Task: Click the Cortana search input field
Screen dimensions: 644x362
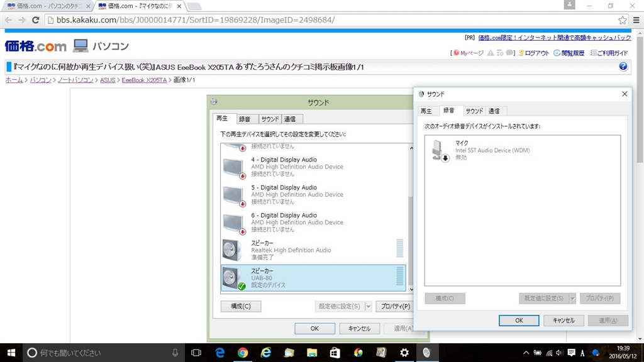Action: click(x=102, y=353)
